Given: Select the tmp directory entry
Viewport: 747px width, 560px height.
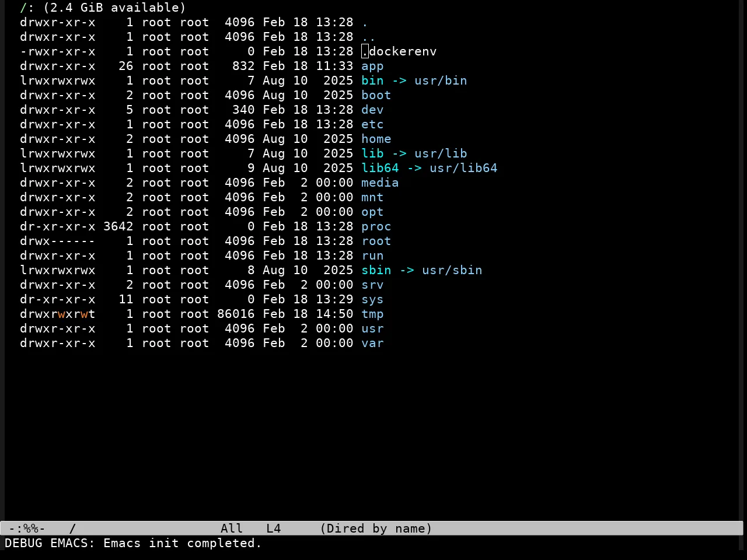Looking at the screenshot, I should pos(372,314).
